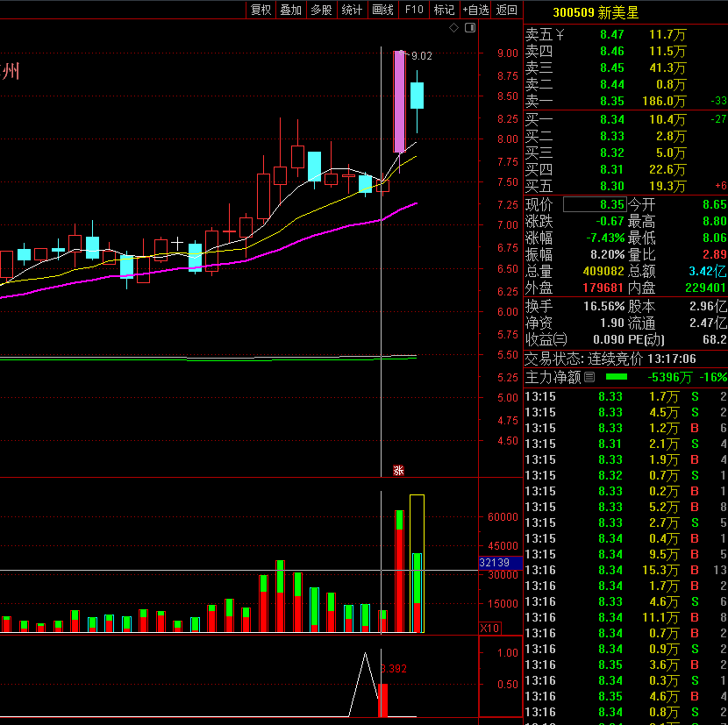Click the latest cyan candlestick

click(x=417, y=96)
